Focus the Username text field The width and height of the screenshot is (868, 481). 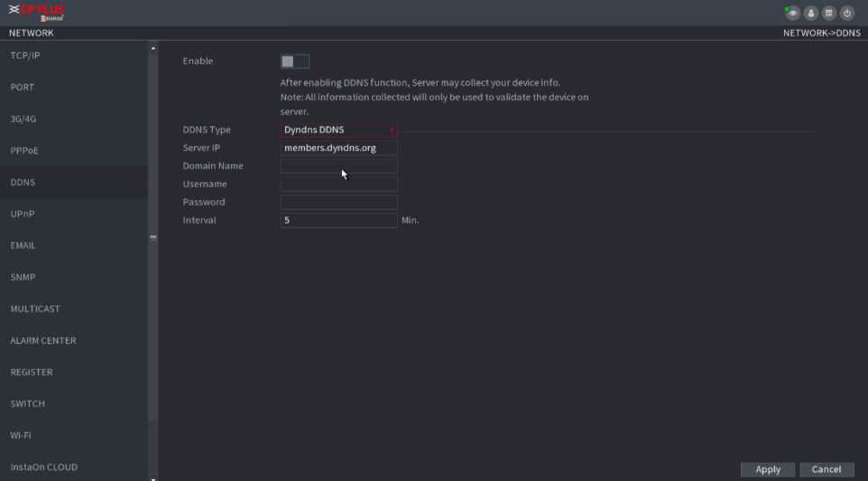tap(338, 184)
